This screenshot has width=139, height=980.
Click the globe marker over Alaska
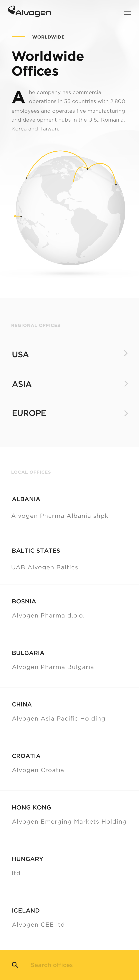click(26, 178)
